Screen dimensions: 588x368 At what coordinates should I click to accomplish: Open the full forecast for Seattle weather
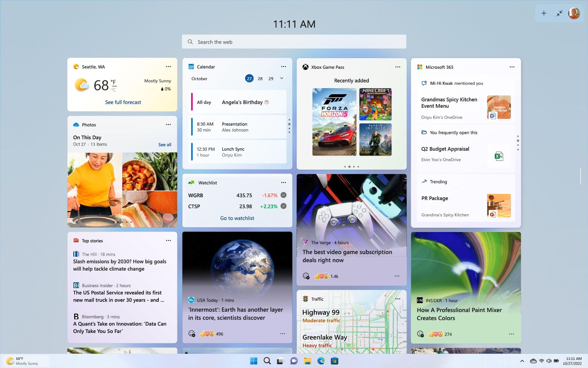click(x=123, y=102)
